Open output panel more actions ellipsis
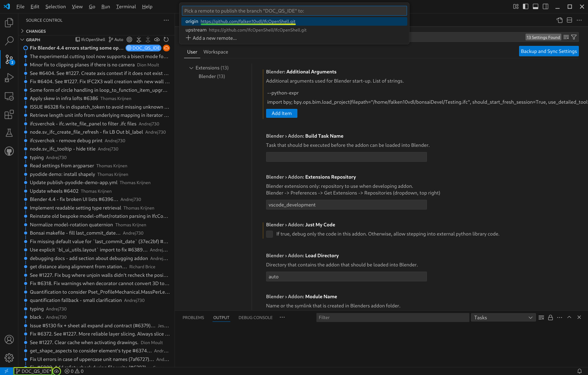This screenshot has width=588, height=375. tap(560, 317)
